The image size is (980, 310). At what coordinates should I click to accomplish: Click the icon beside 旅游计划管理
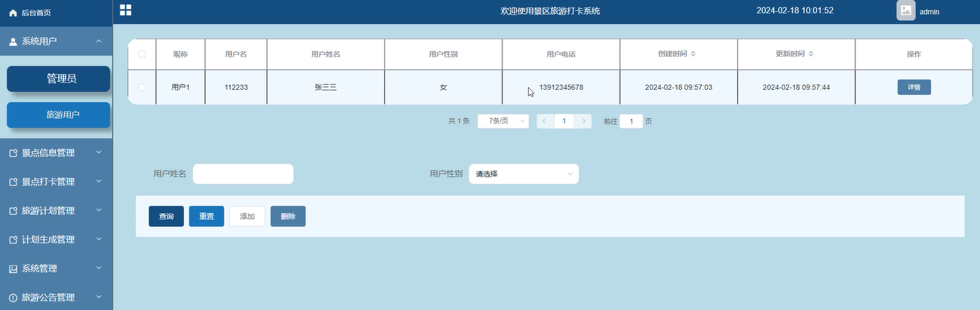[x=12, y=211]
